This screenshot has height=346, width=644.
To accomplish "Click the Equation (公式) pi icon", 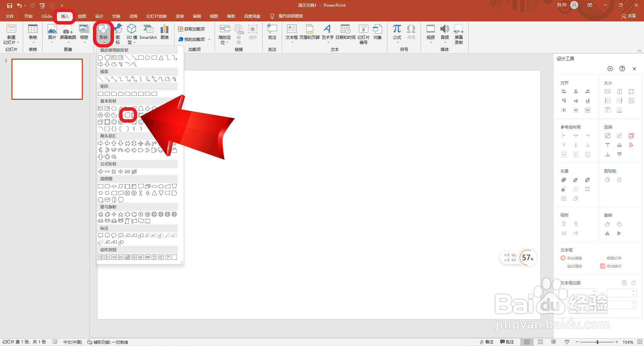I will click(x=397, y=29).
